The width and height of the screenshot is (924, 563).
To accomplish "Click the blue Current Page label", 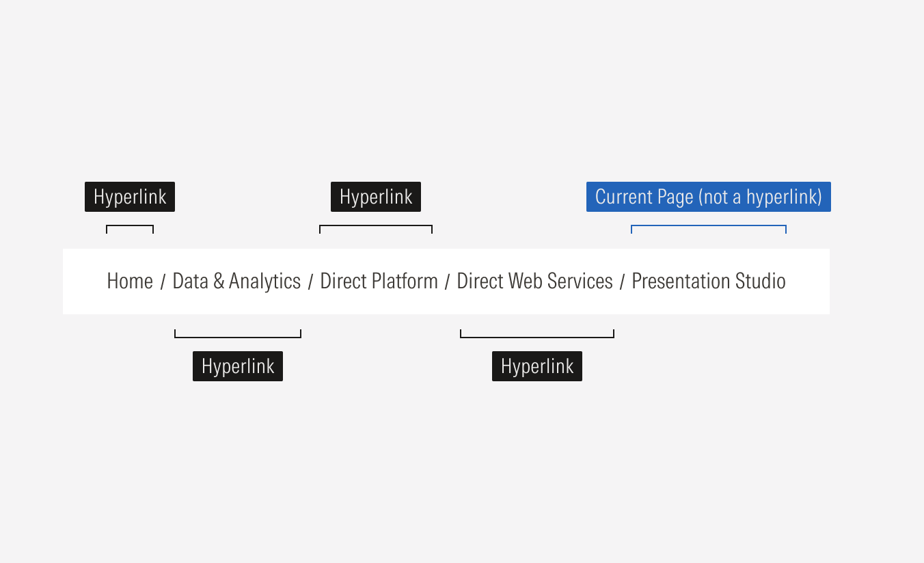I will click(708, 197).
